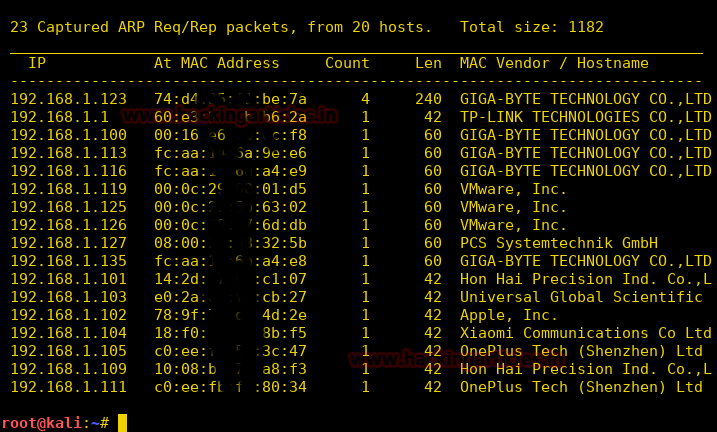Click the Len value 240
The height and width of the screenshot is (432, 717).
point(428,99)
